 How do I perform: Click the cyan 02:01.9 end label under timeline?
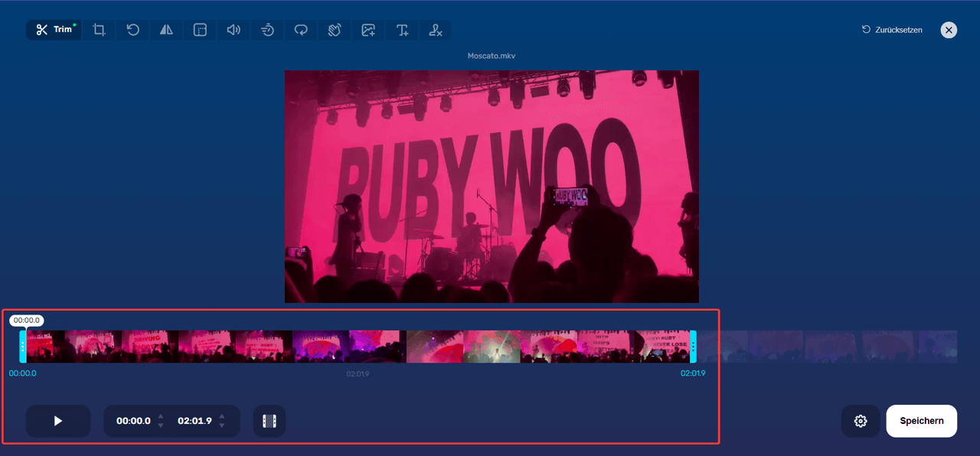[693, 373]
